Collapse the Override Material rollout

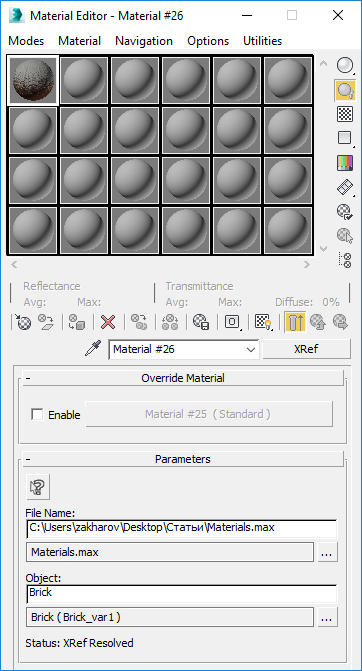tap(183, 378)
